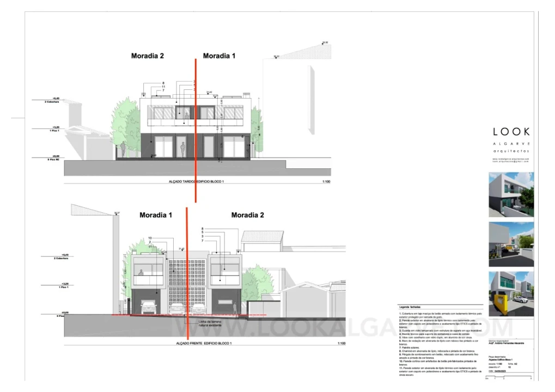Click the LOOK Algarve arquitectos logo

[x=510, y=140]
